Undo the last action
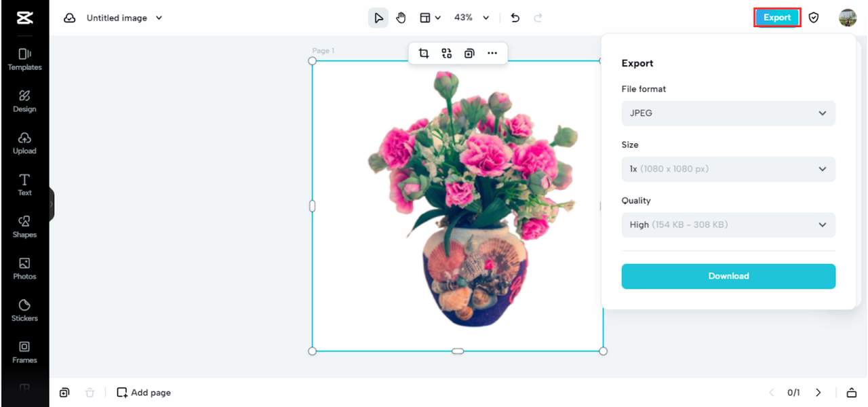This screenshot has height=407, width=868. click(x=515, y=18)
